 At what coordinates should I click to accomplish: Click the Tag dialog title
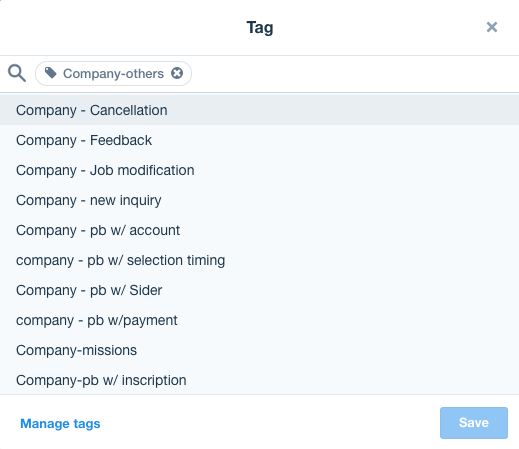coord(260,28)
